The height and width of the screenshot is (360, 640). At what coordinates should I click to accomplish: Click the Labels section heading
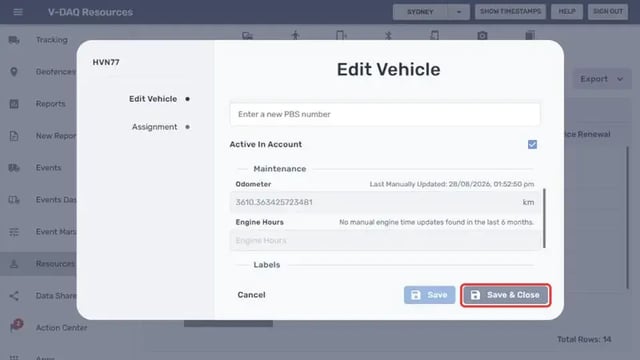pos(267,264)
